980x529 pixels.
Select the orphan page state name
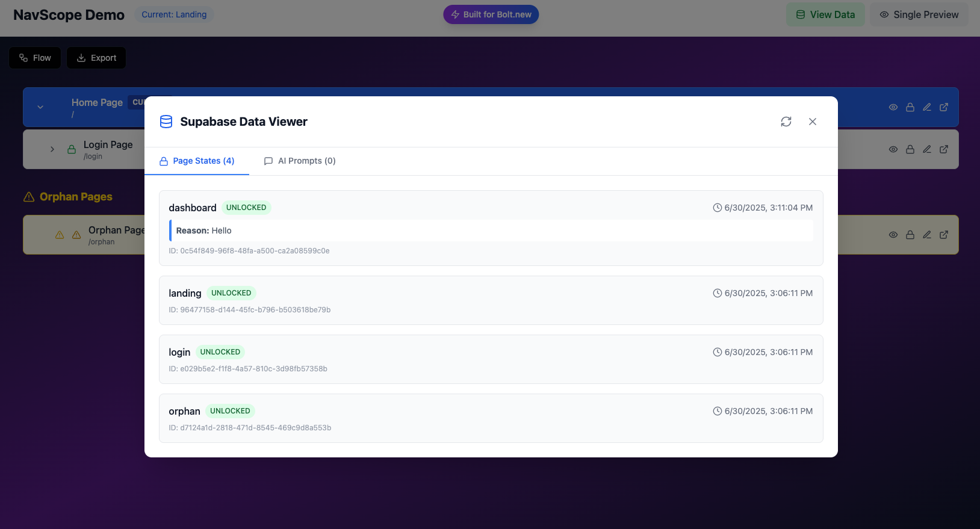pos(184,411)
